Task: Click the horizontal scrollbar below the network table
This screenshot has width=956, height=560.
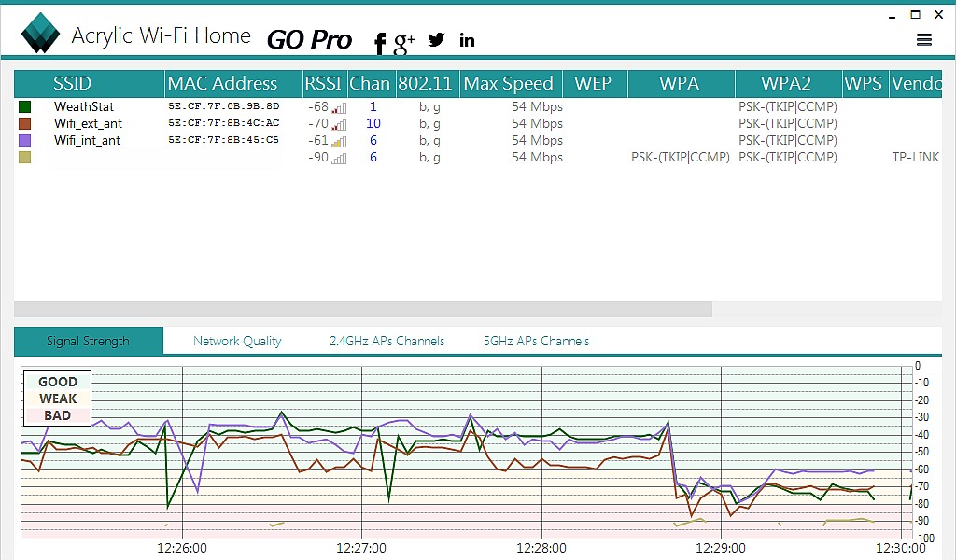Action: (x=363, y=309)
